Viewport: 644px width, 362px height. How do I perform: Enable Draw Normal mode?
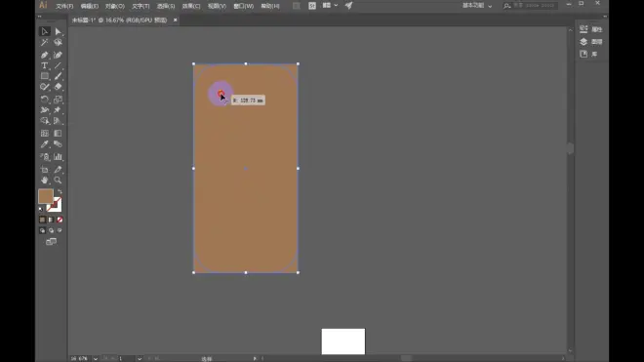point(42,230)
